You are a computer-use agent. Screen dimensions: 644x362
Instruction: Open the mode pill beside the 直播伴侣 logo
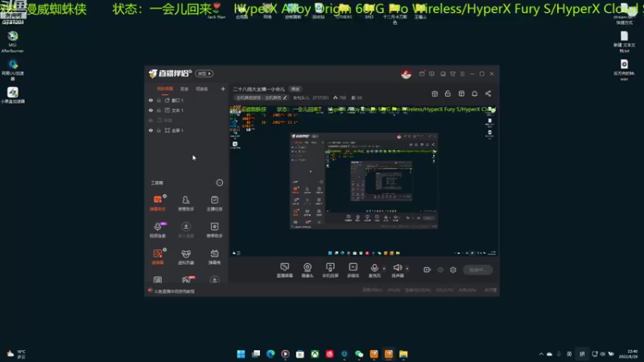coord(204,73)
